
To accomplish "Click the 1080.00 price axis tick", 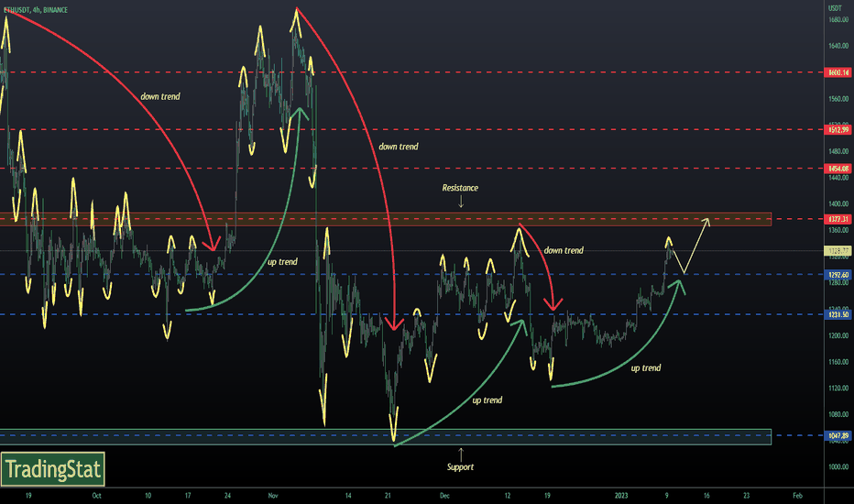I will coord(838,414).
